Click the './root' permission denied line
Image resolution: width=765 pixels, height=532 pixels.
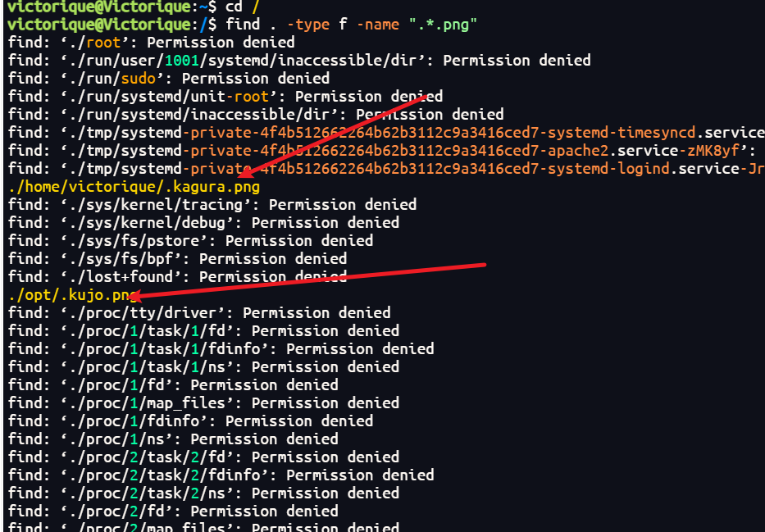(x=152, y=42)
